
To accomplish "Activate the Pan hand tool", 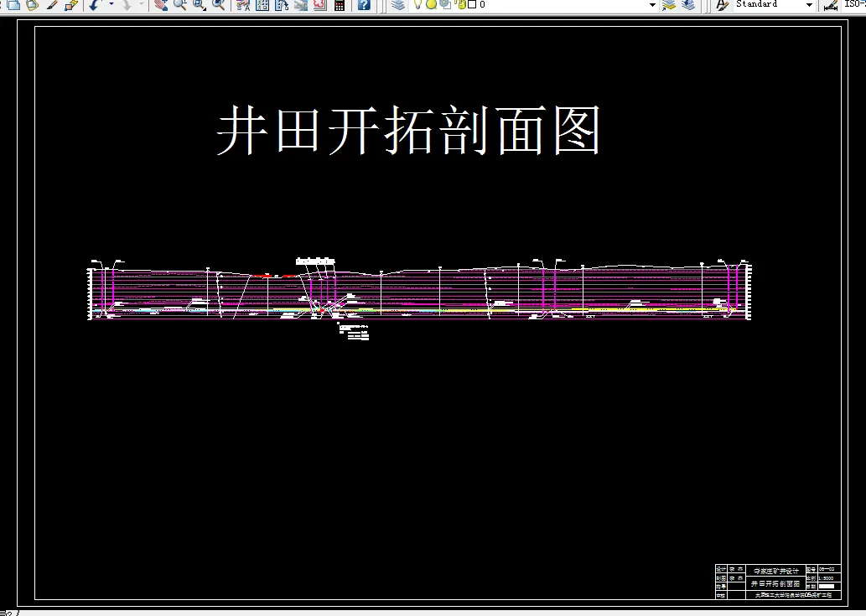I will click(x=161, y=5).
